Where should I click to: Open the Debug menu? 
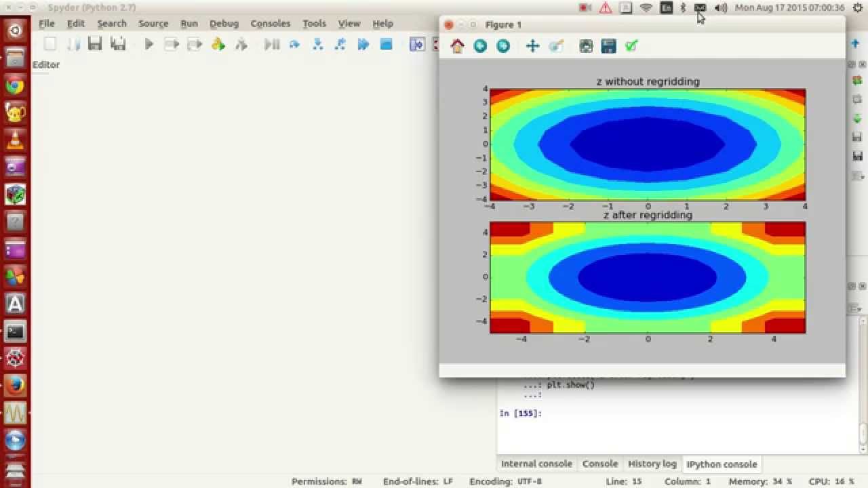tap(224, 23)
